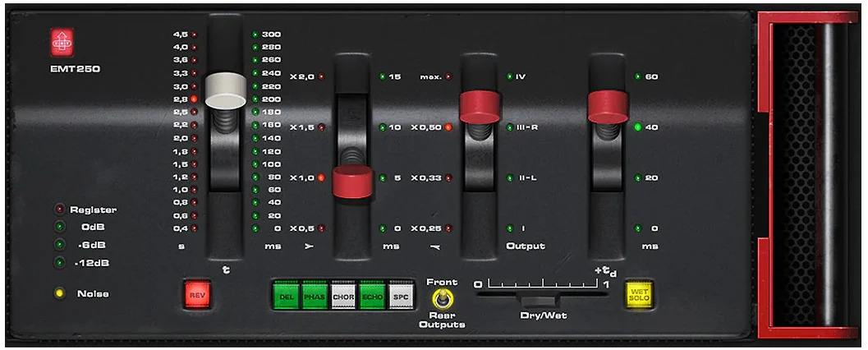The image size is (868, 350).
Task: Toggle the PHAS effect button
Action: tap(315, 296)
